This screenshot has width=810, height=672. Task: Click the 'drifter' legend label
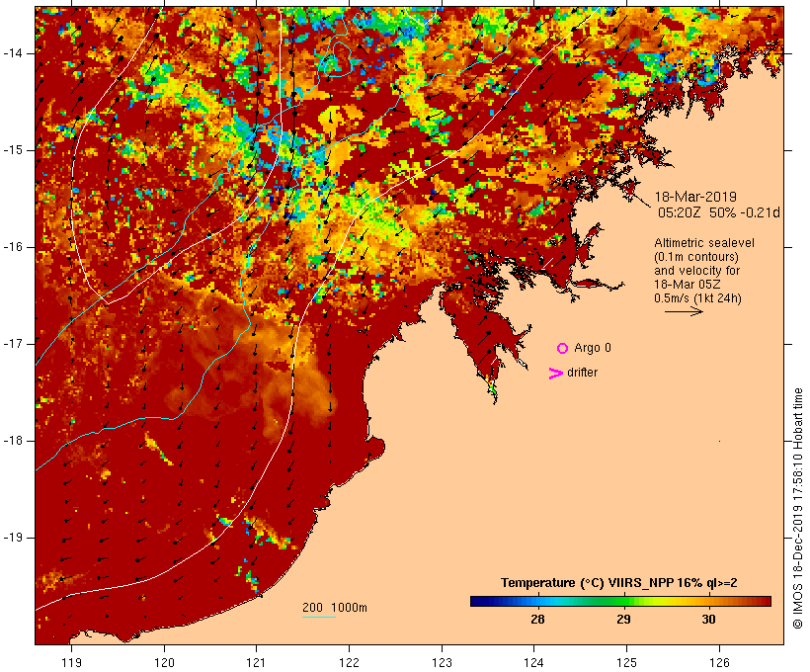pyautogui.click(x=582, y=373)
